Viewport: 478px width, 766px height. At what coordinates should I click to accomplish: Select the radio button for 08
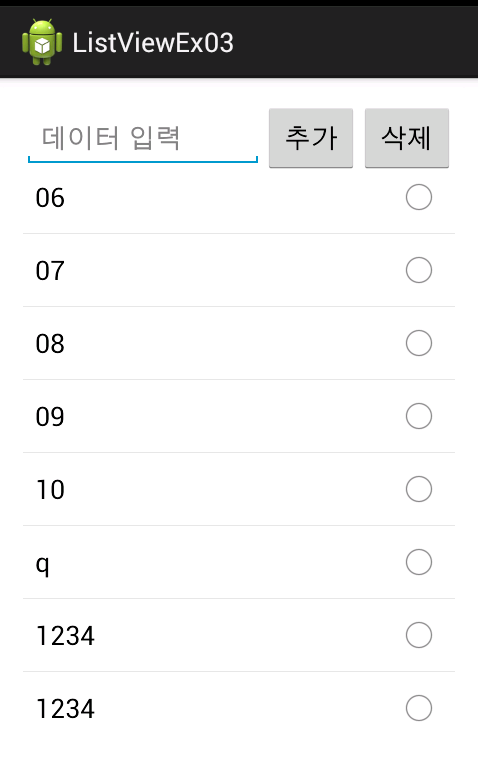click(419, 343)
